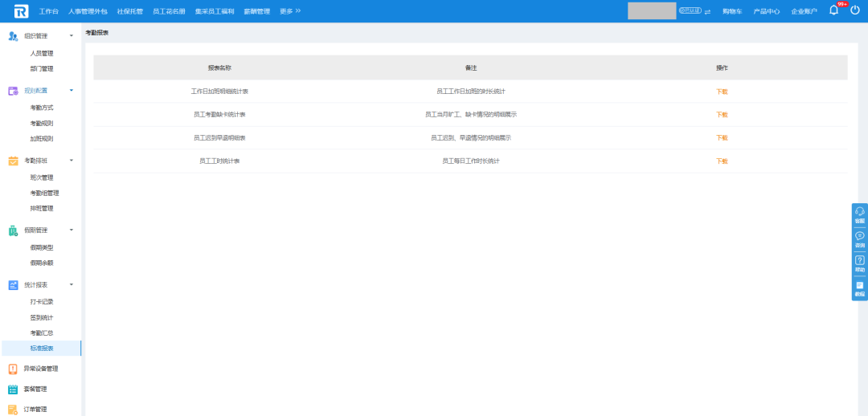The height and width of the screenshot is (416, 868).
Task: Click the 规则配置 calendar gear icon
Action: pyautogui.click(x=14, y=91)
